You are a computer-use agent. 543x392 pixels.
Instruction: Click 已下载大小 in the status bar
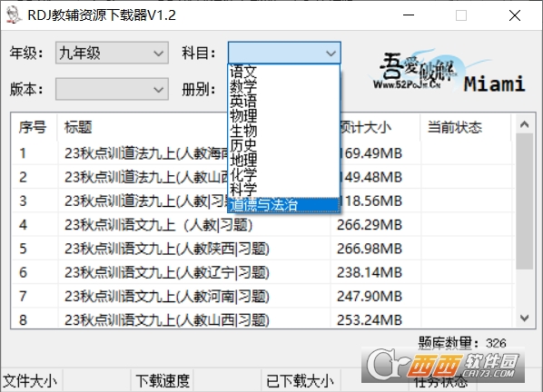tap(300, 381)
